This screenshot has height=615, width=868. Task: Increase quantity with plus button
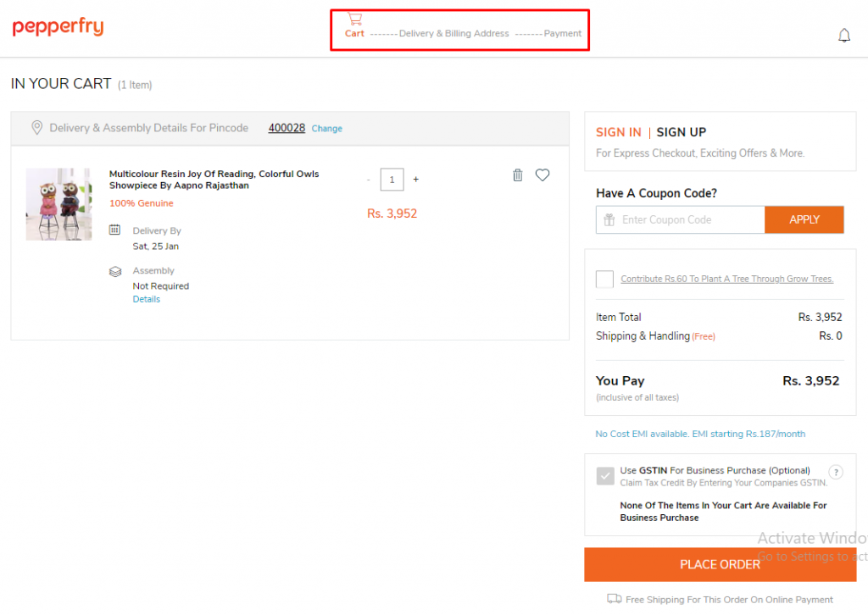pyautogui.click(x=415, y=180)
